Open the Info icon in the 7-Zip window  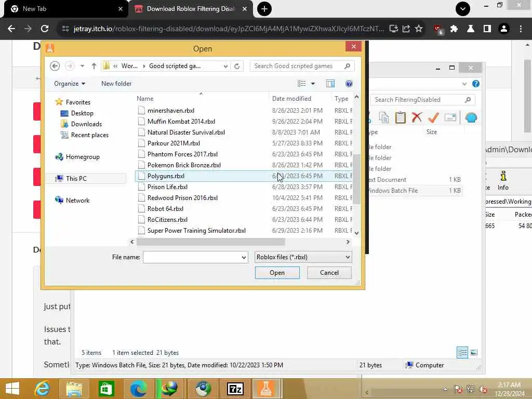pyautogui.click(x=503, y=181)
